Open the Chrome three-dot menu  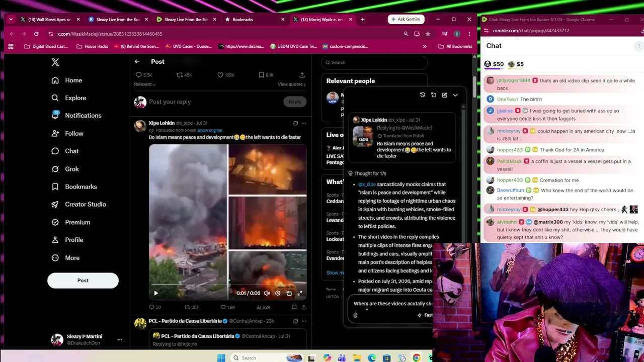[469, 34]
